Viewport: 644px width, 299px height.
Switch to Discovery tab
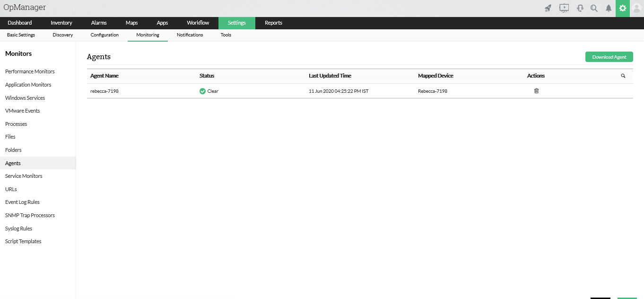[x=63, y=35]
